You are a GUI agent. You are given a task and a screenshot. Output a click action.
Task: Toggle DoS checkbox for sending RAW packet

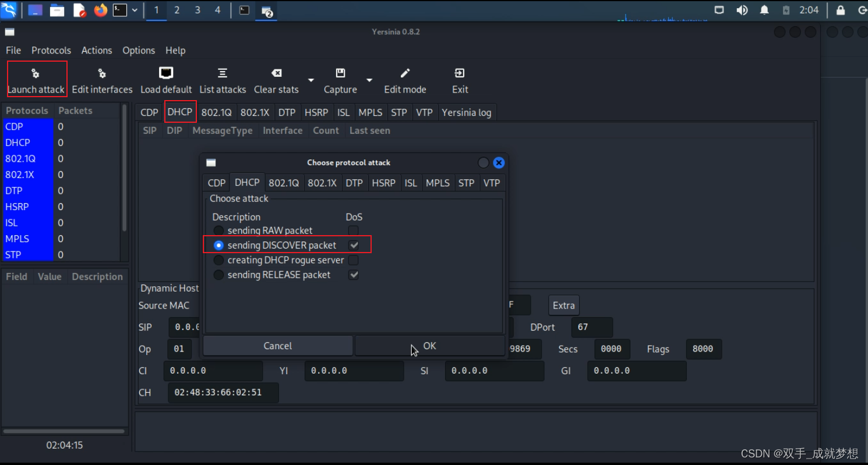[x=353, y=230]
